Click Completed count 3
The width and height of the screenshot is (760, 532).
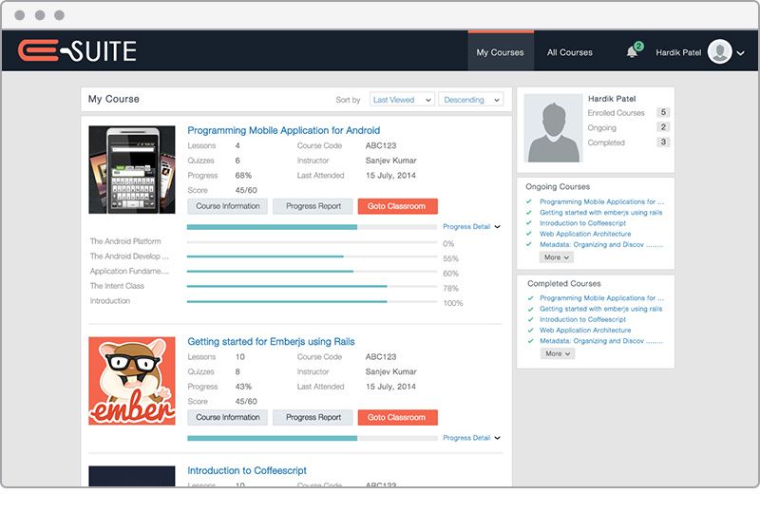click(x=663, y=142)
